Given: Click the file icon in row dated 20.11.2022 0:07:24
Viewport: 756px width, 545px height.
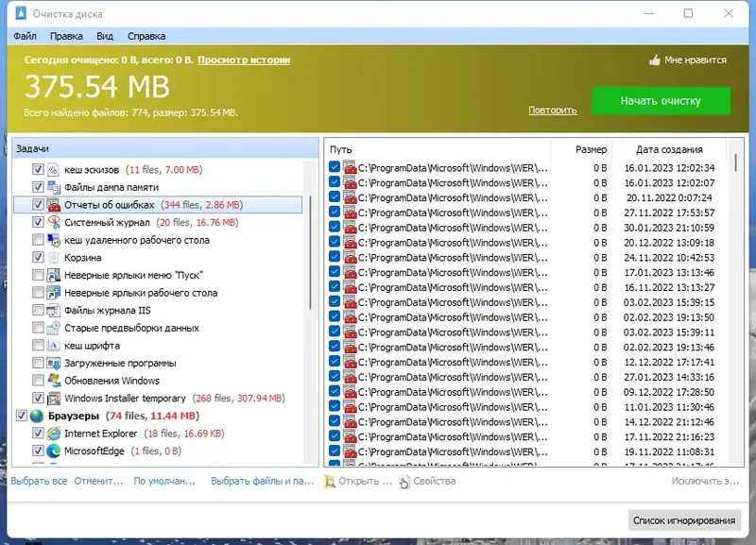Looking at the screenshot, I should (350, 197).
